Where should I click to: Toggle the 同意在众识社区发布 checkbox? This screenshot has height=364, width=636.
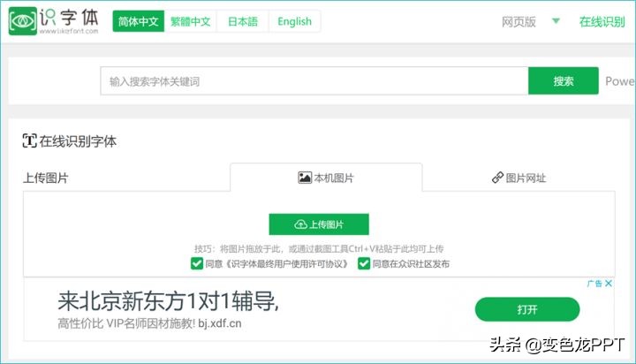coord(364,264)
